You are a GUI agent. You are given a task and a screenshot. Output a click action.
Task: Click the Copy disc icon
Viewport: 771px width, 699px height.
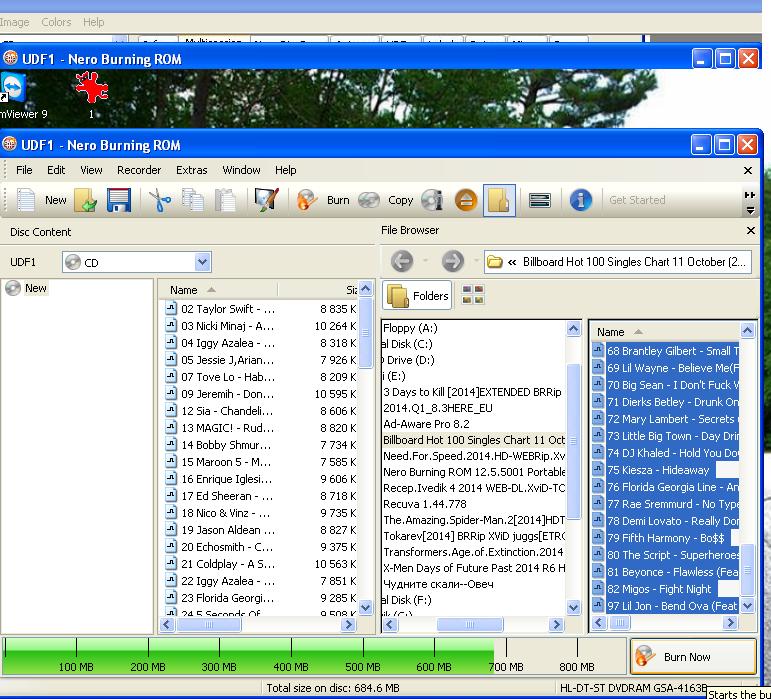pyautogui.click(x=369, y=200)
